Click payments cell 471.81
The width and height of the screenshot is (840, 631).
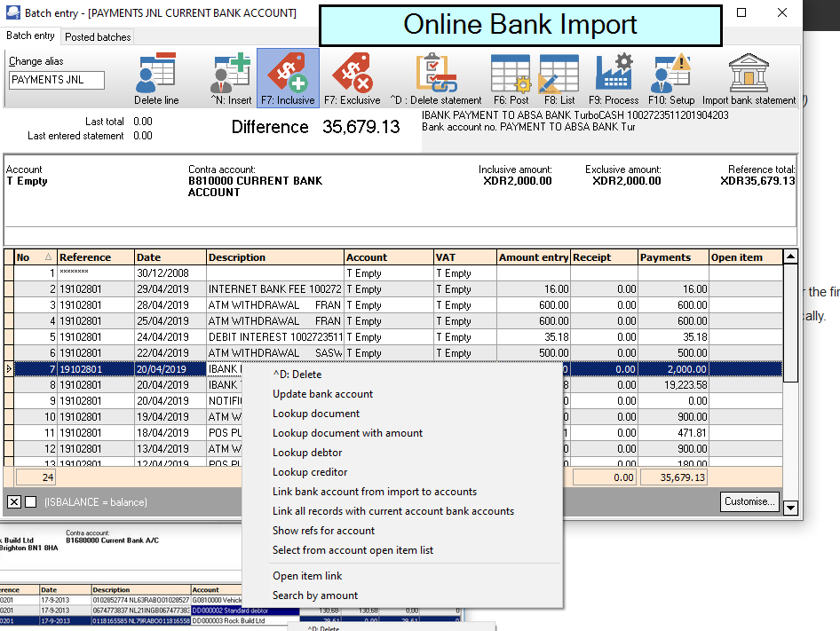click(x=673, y=433)
